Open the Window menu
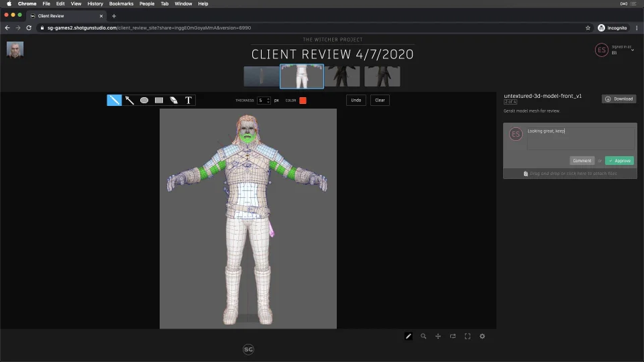This screenshot has height=362, width=644. pyautogui.click(x=183, y=4)
